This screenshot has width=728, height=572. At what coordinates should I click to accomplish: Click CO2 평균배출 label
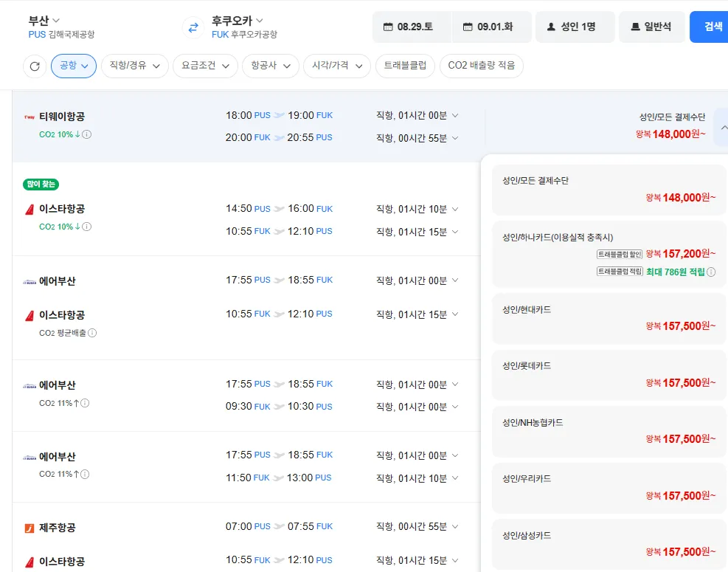[63, 333]
